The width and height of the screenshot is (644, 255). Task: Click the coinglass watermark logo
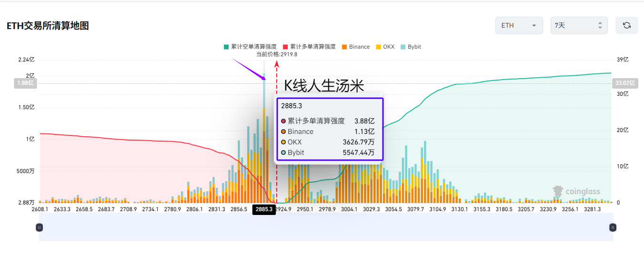point(576,192)
